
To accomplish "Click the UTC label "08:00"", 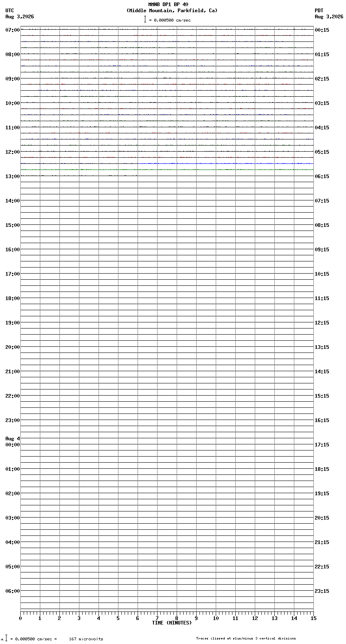I will (13, 54).
